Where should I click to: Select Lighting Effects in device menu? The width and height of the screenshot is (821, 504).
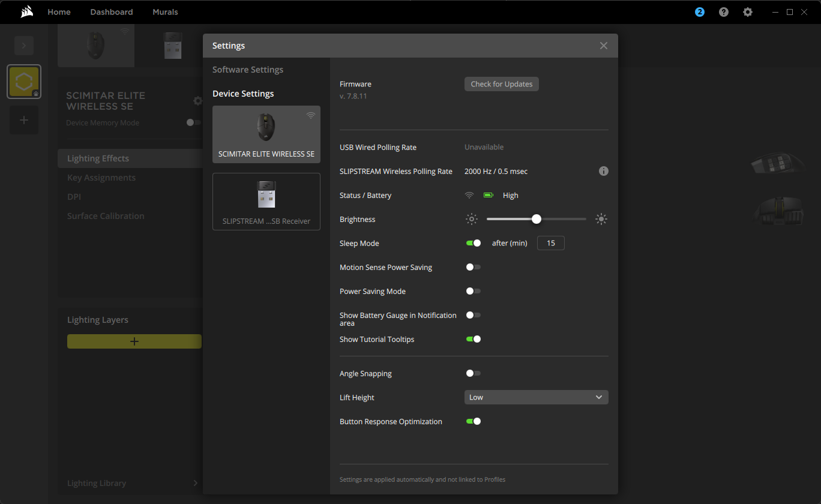pos(130,158)
